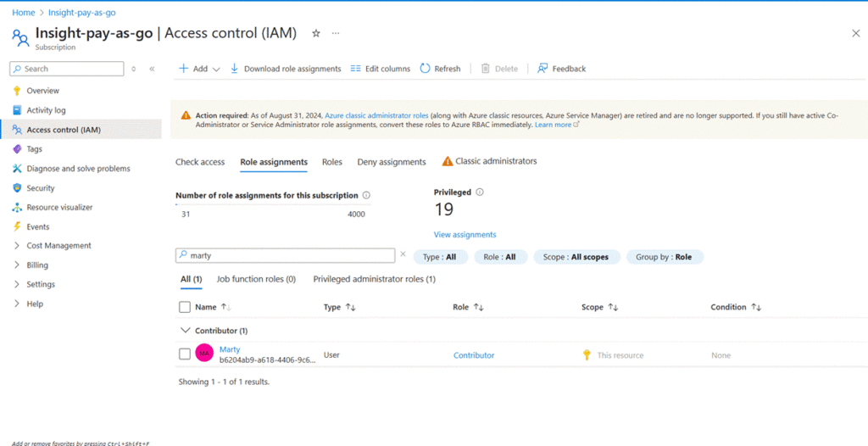Click the View assignments link

coord(465,235)
